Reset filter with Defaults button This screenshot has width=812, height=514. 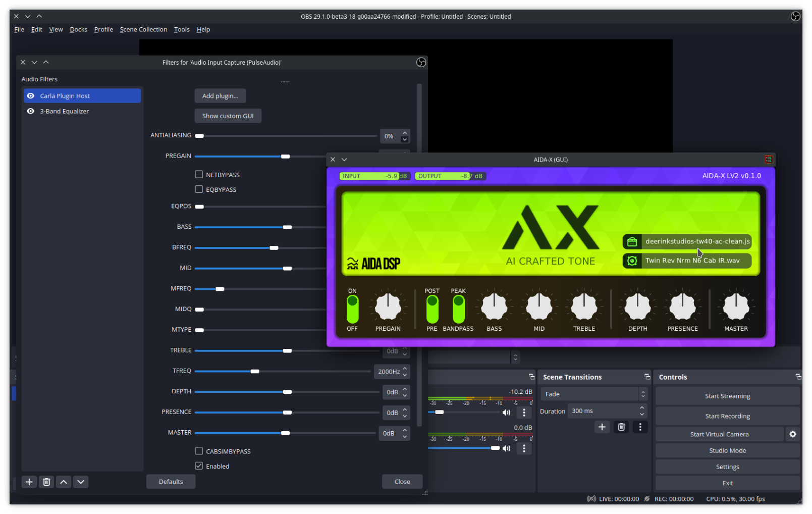coord(171,482)
